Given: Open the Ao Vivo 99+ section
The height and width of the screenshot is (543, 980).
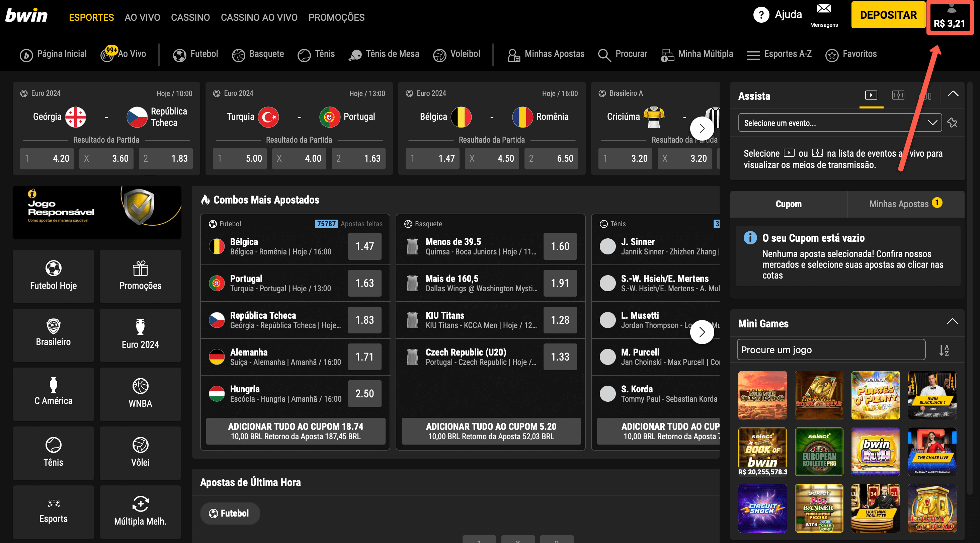Looking at the screenshot, I should (123, 54).
